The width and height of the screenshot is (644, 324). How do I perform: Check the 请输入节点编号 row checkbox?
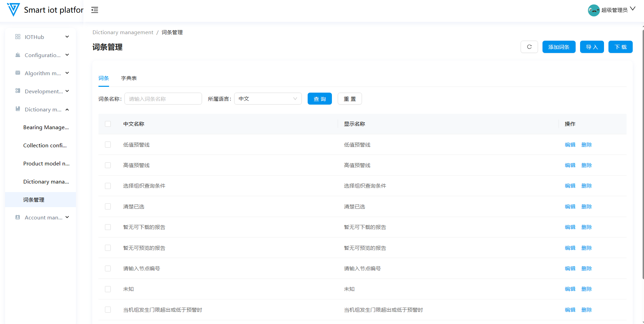point(108,268)
